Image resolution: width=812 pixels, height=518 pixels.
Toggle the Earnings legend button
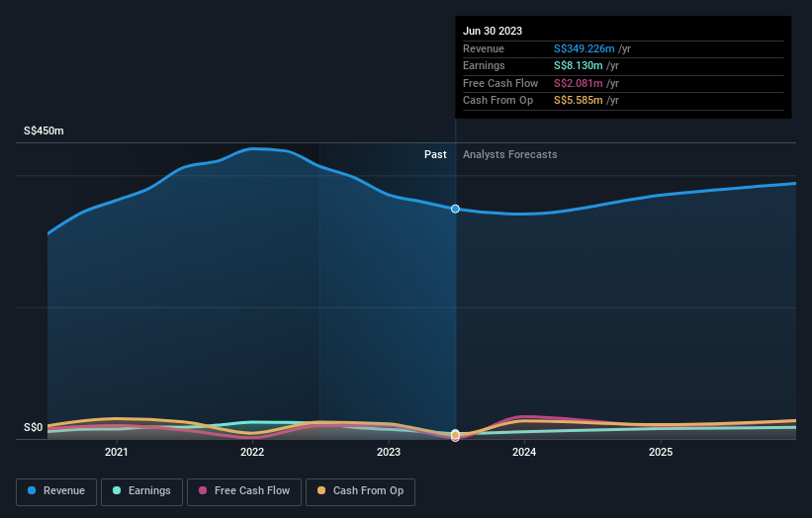coord(141,491)
